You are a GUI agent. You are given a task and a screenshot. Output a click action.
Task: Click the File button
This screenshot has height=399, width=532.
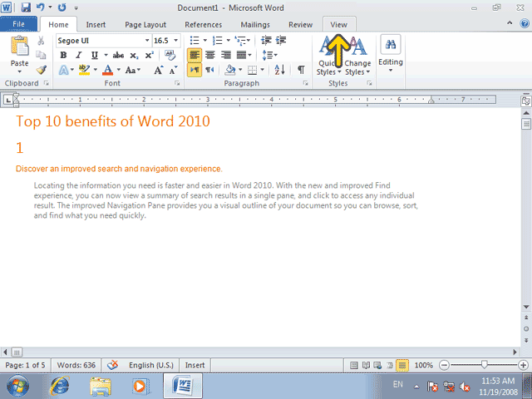tap(18, 24)
